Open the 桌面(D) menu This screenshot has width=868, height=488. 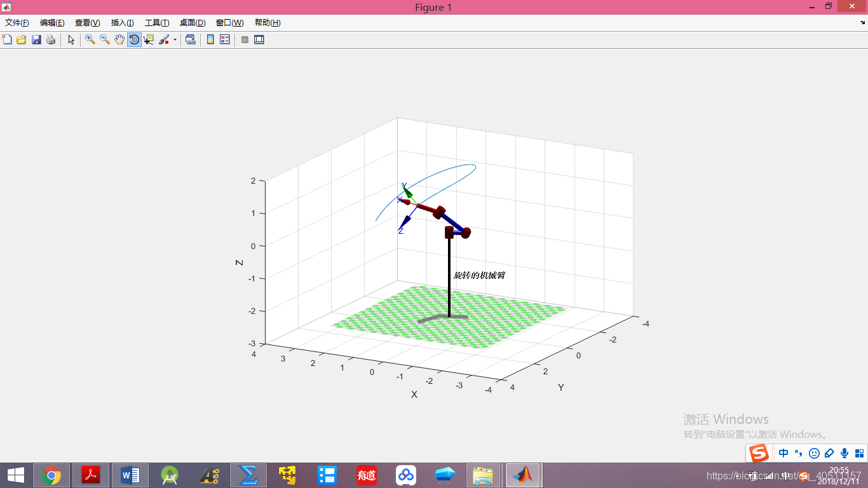click(x=193, y=23)
